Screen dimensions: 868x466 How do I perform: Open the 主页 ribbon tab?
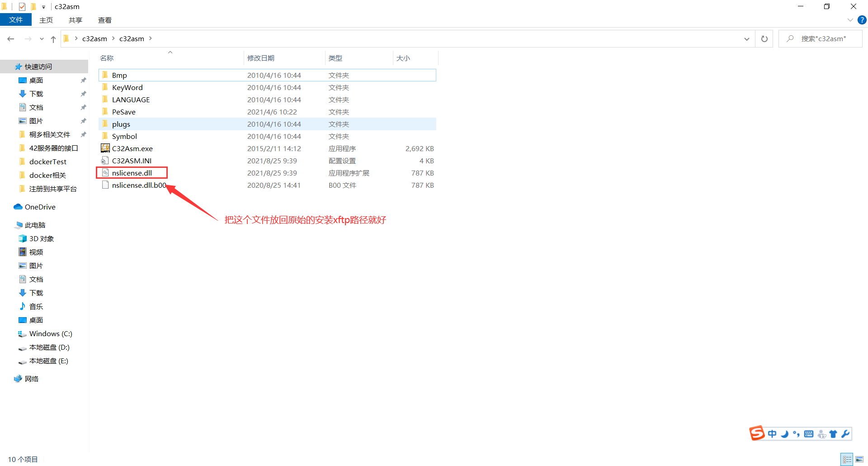point(46,20)
